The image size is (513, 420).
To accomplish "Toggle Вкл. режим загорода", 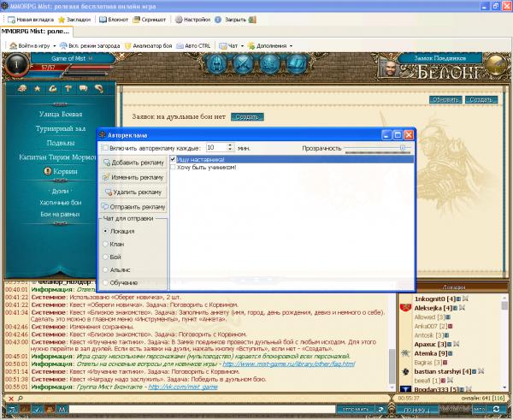I will tap(90, 46).
